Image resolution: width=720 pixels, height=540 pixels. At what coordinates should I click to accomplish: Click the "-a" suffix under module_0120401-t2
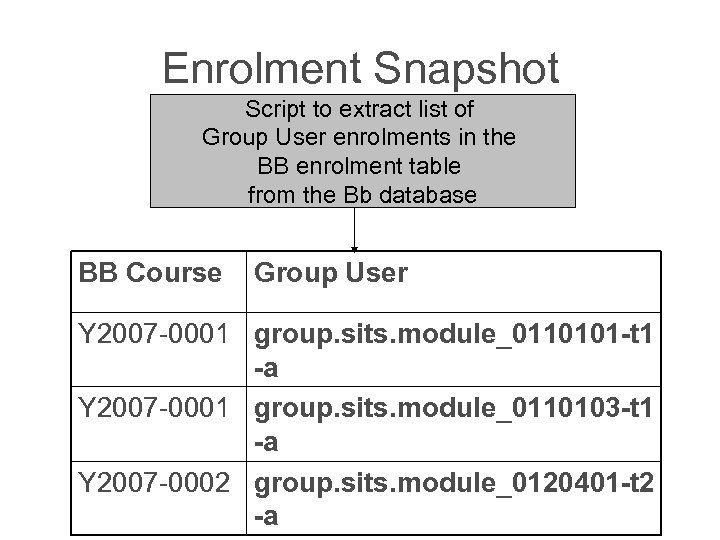pyautogui.click(x=267, y=517)
